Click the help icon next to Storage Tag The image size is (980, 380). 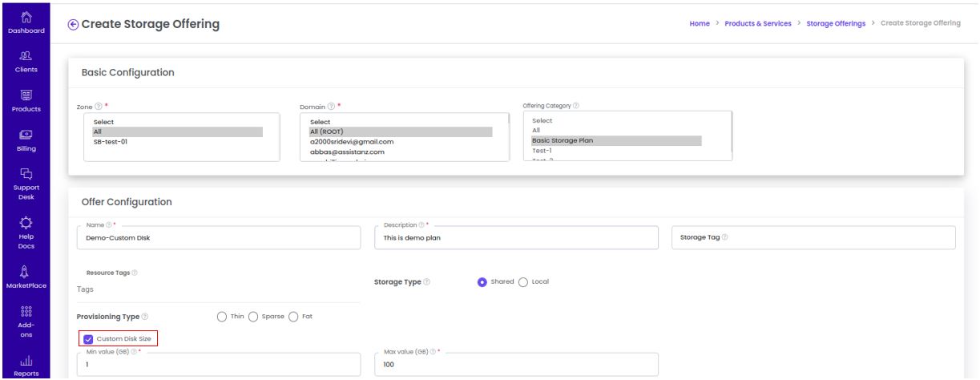click(726, 237)
